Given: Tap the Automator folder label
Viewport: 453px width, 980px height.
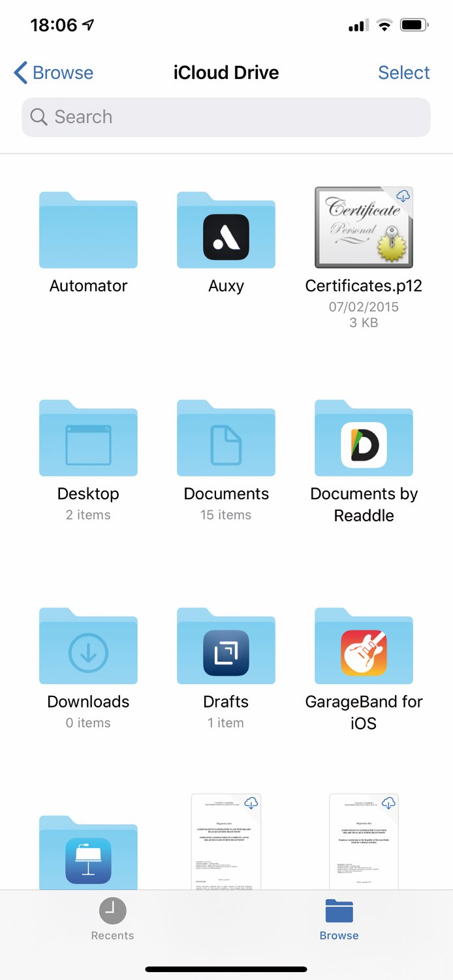Looking at the screenshot, I should [88, 286].
